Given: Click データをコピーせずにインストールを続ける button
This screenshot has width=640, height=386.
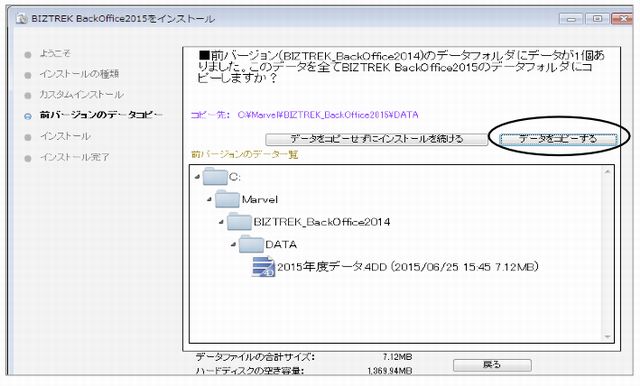Looking at the screenshot, I should pyautogui.click(x=376, y=139).
